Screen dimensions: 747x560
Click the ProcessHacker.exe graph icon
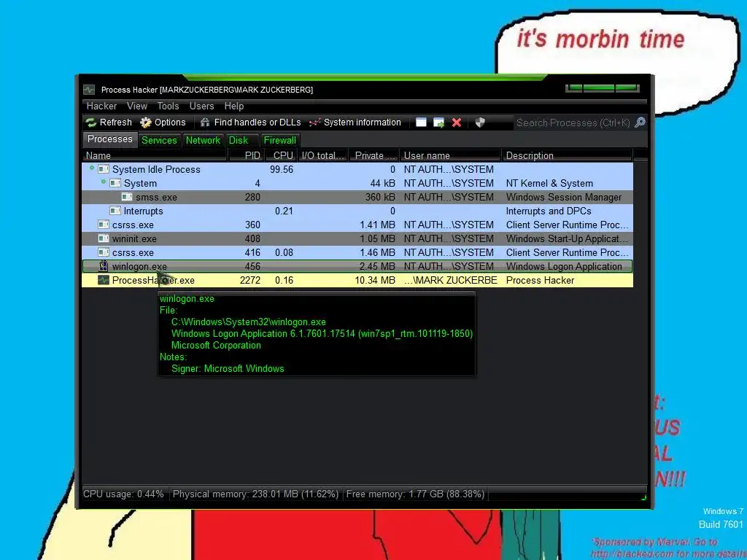point(104,280)
